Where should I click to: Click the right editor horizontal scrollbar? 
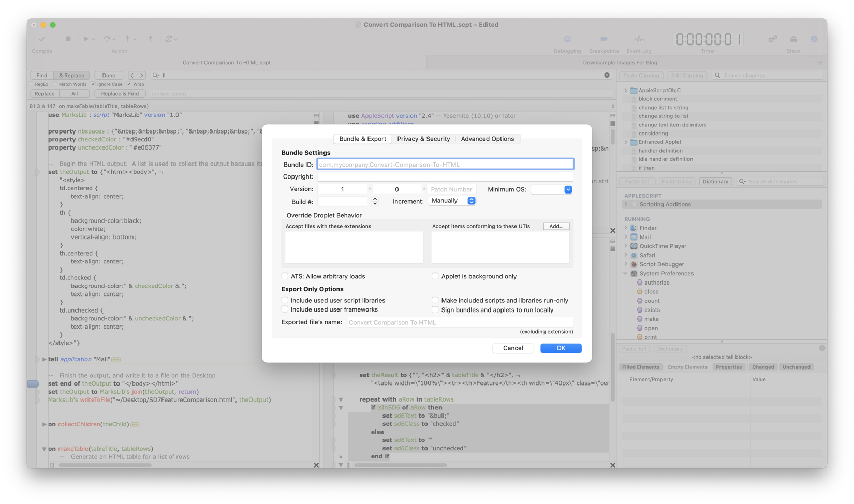coord(400,465)
